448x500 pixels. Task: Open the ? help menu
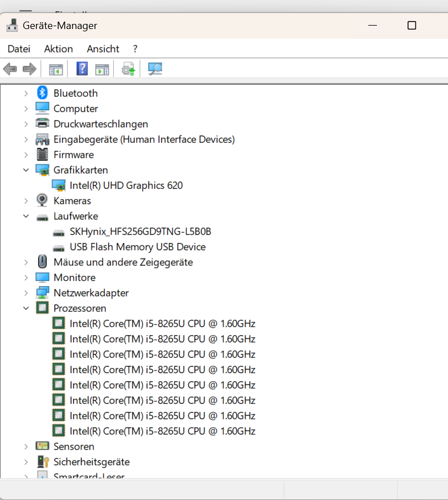(x=135, y=49)
